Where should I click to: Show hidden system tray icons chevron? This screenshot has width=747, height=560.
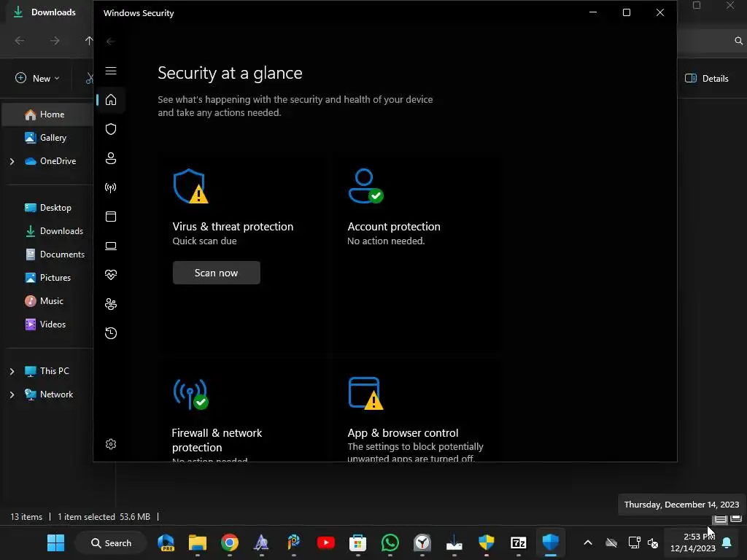pos(588,542)
